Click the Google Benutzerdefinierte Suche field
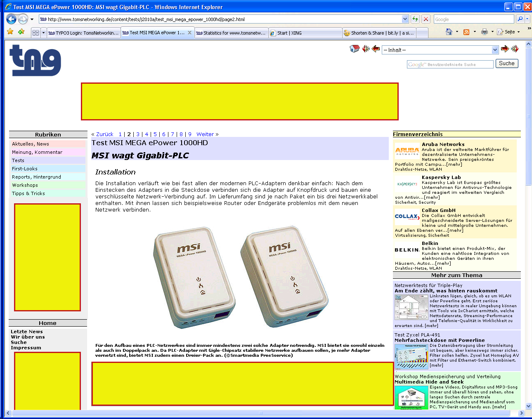532x419 pixels. tap(450, 64)
